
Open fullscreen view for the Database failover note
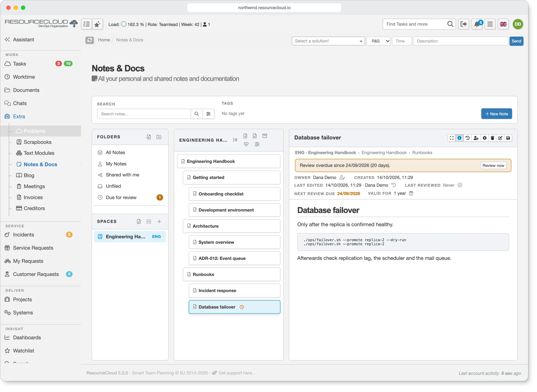pos(452,138)
